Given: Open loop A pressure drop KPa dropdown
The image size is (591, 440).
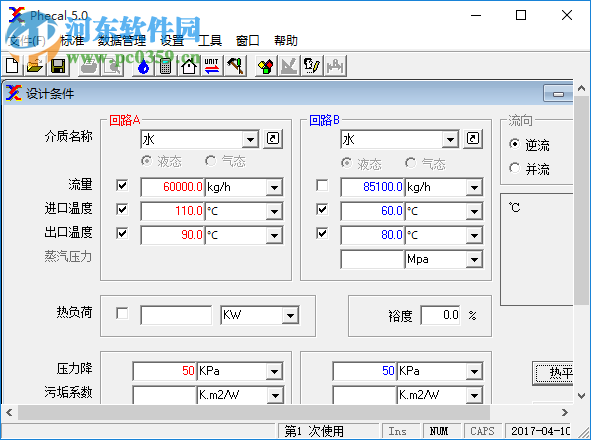Looking at the screenshot, I should [274, 372].
